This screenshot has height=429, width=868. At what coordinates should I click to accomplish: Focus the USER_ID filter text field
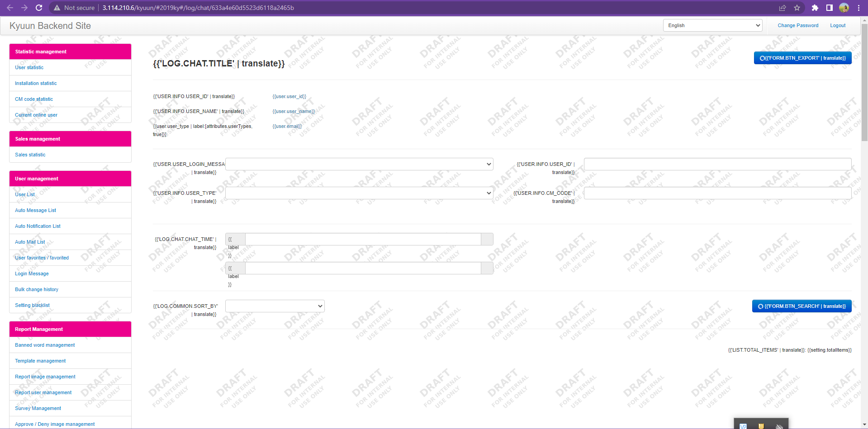coord(717,164)
